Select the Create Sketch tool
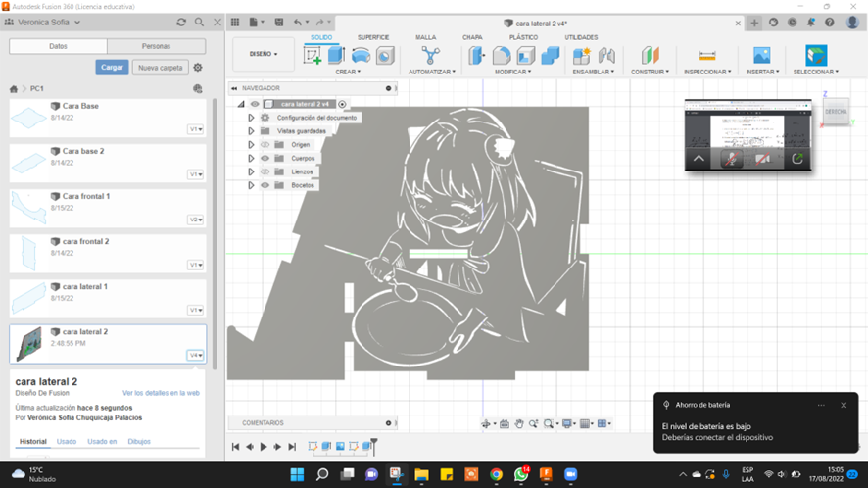This screenshot has width=868, height=488. 313,56
